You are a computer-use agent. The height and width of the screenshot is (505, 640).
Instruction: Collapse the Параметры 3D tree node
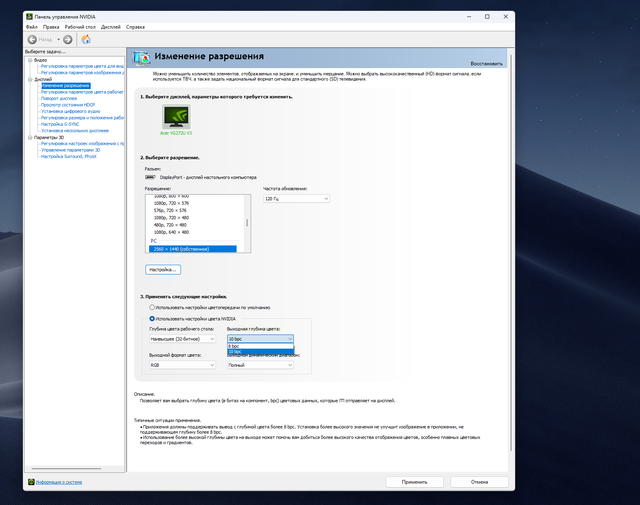coord(30,138)
